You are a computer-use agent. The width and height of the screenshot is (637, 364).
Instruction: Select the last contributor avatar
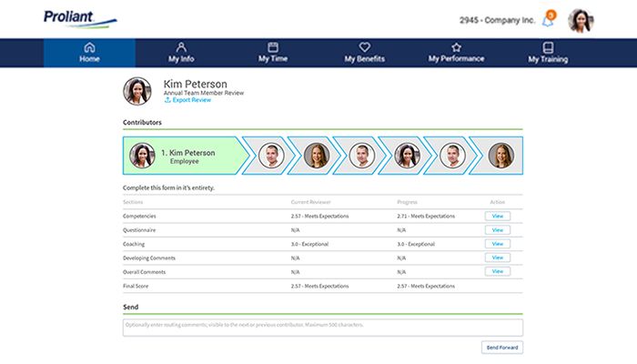[x=500, y=156]
